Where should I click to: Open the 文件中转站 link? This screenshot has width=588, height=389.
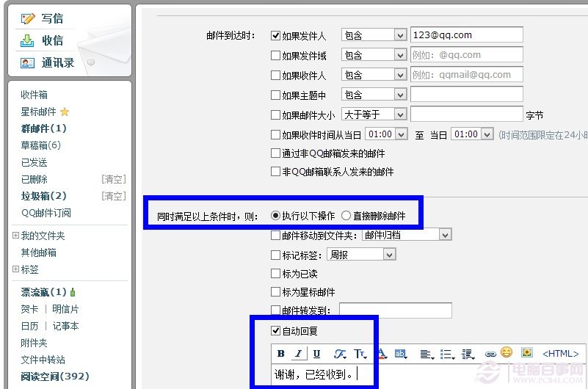point(43,360)
